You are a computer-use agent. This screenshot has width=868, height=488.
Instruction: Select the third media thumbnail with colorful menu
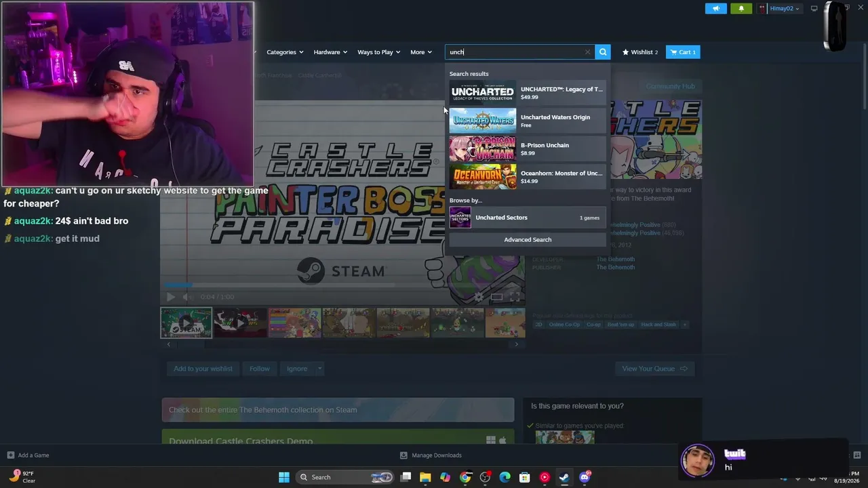[x=294, y=323]
